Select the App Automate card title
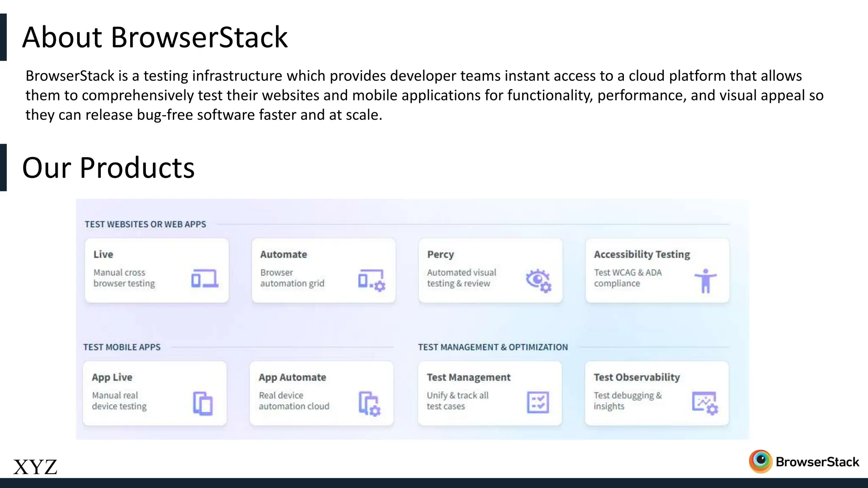Screen dimensions: 868x488 [x=292, y=377]
